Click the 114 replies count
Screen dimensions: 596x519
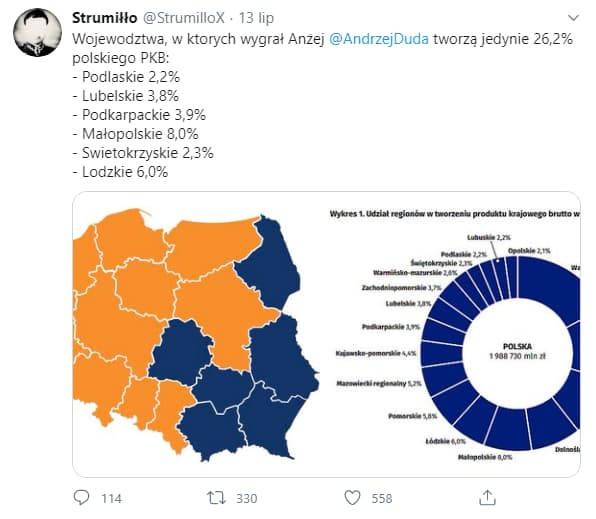[111, 498]
